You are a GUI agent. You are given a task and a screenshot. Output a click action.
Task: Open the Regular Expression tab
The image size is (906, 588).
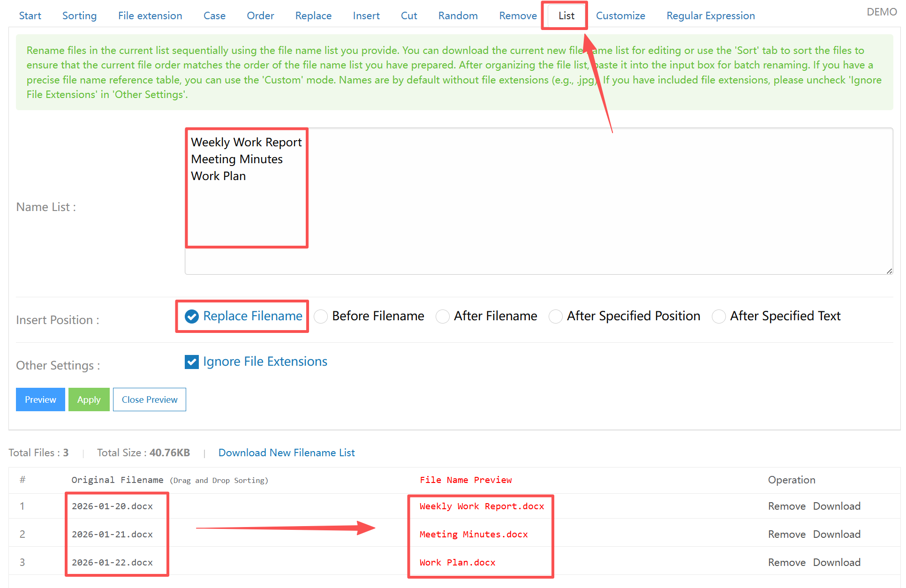[x=710, y=15]
